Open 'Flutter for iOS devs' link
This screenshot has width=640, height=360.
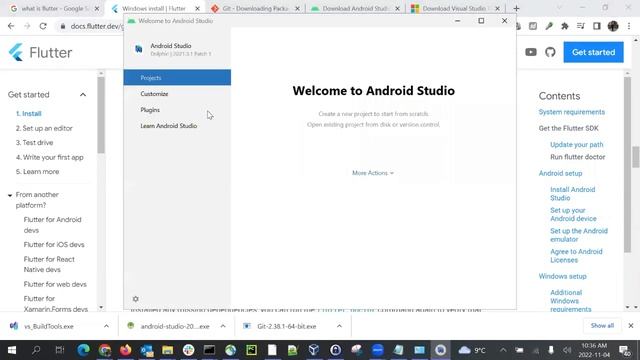coord(54,244)
